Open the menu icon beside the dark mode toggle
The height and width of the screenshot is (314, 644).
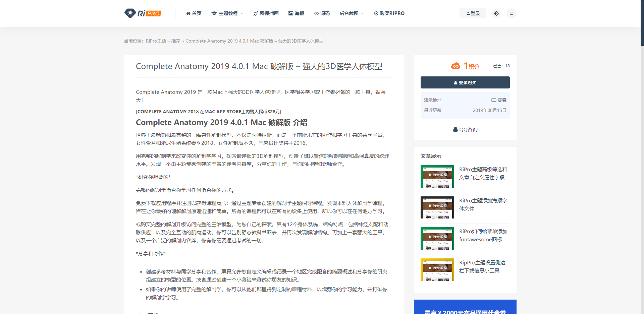(511, 13)
